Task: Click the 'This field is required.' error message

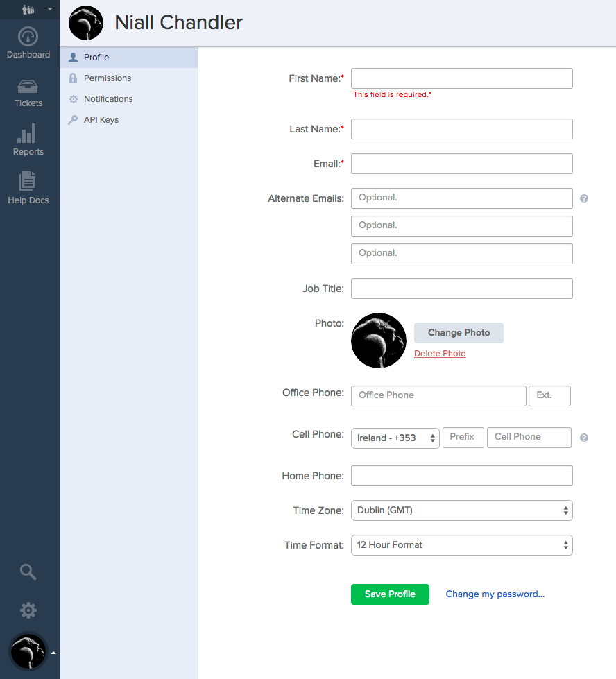Action: pyautogui.click(x=392, y=94)
